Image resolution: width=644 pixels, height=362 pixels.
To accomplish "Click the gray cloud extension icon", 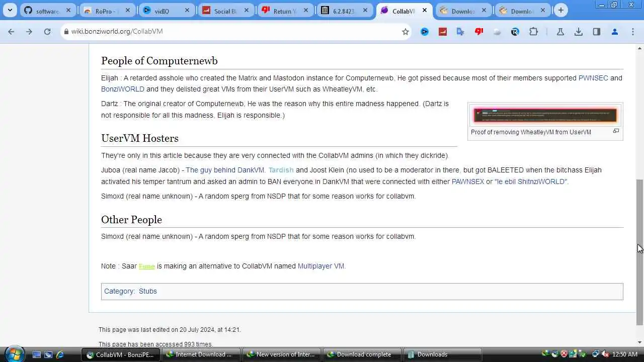I will 497,31.
